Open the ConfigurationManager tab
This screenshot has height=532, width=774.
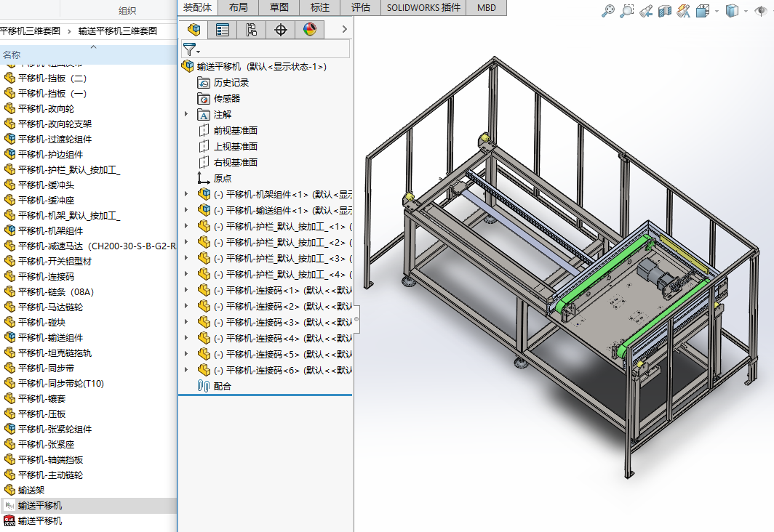pyautogui.click(x=252, y=30)
